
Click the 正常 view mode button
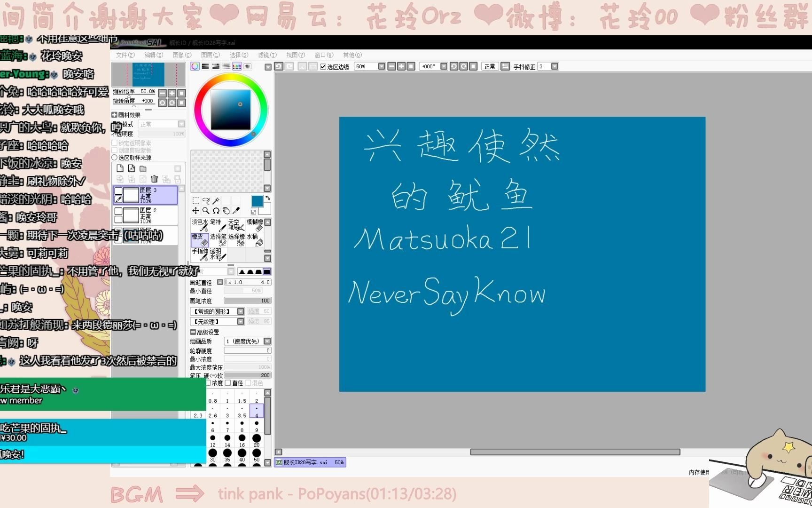(490, 66)
